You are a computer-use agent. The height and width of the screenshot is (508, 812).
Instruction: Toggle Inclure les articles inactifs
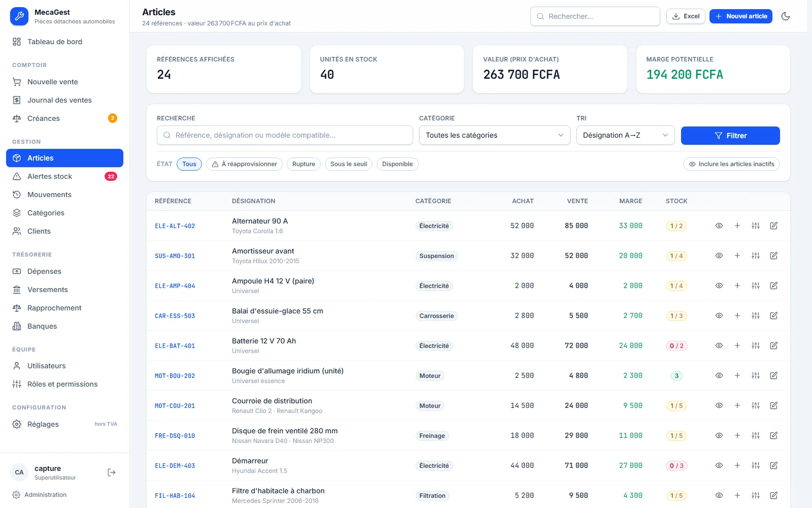click(x=731, y=164)
